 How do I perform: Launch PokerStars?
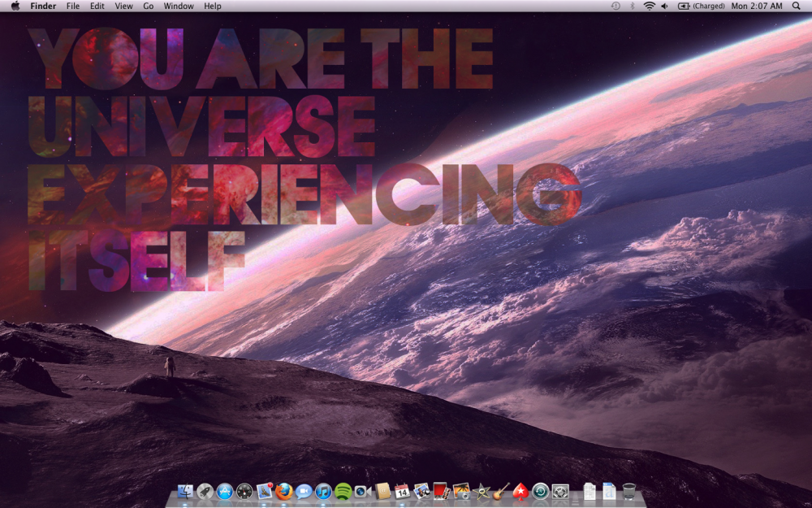[x=520, y=492]
